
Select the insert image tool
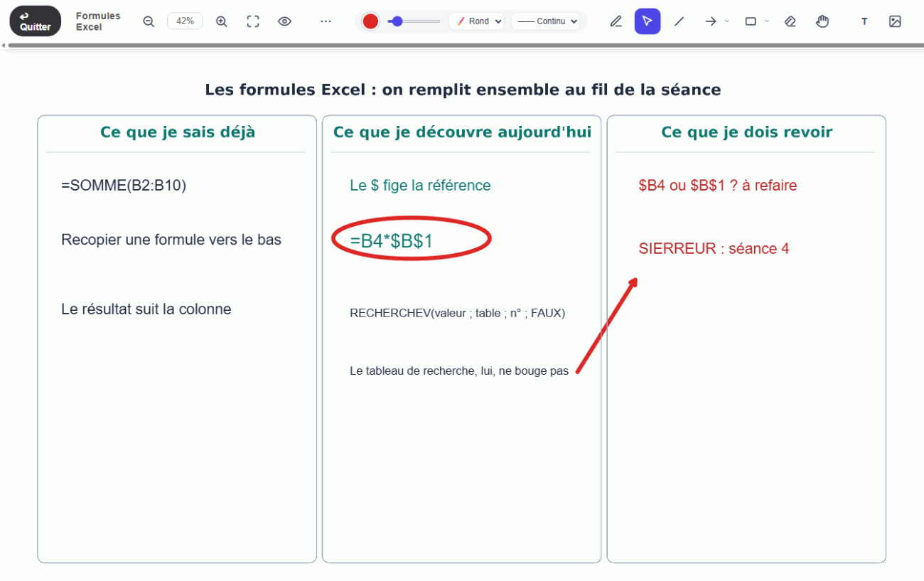(x=895, y=21)
